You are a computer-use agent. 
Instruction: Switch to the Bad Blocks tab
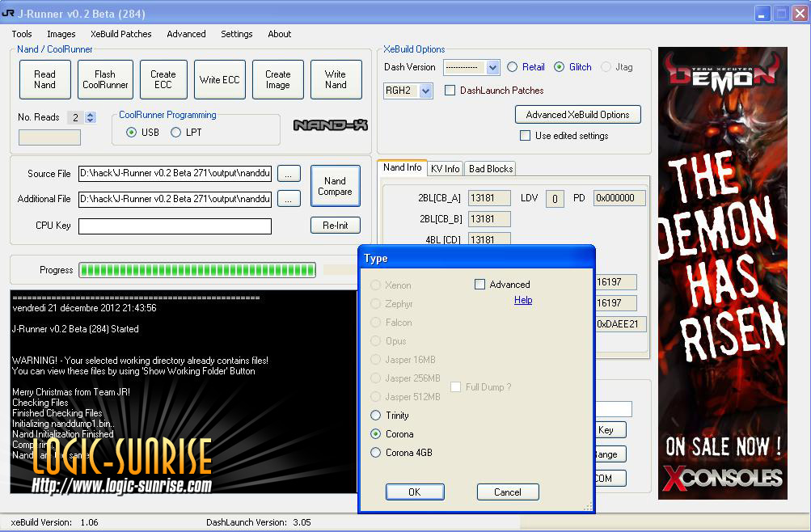[490, 168]
